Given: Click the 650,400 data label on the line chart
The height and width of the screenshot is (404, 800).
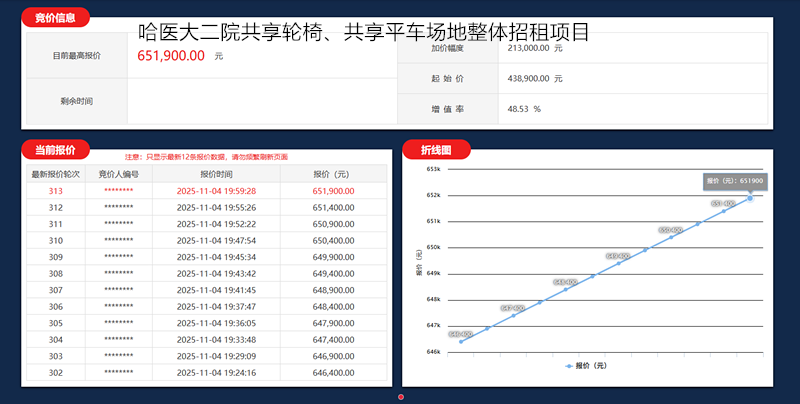Looking at the screenshot, I should 670,230.
